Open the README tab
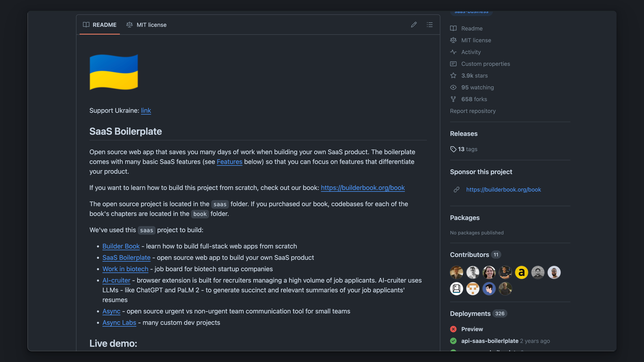The height and width of the screenshot is (362, 644). [x=99, y=25]
